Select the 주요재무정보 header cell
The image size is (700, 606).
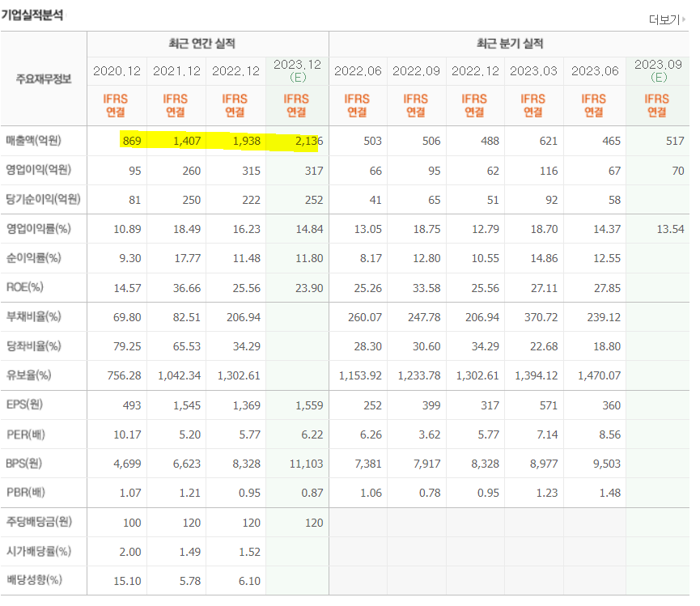pyautogui.click(x=44, y=79)
